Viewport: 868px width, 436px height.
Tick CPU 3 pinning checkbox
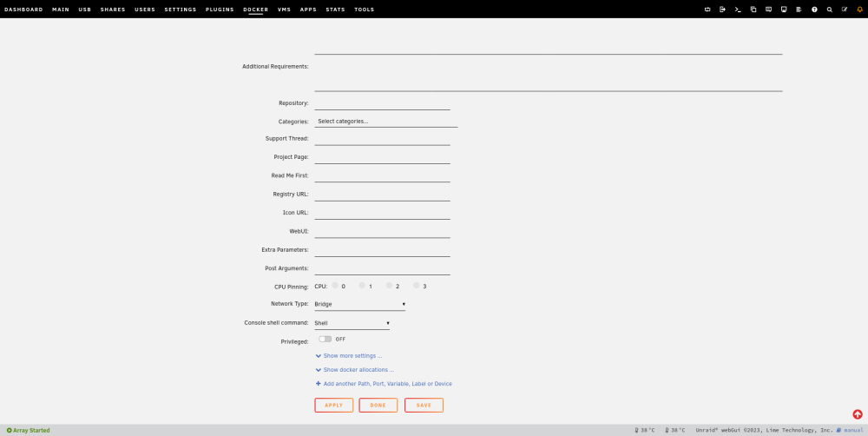[x=417, y=286]
